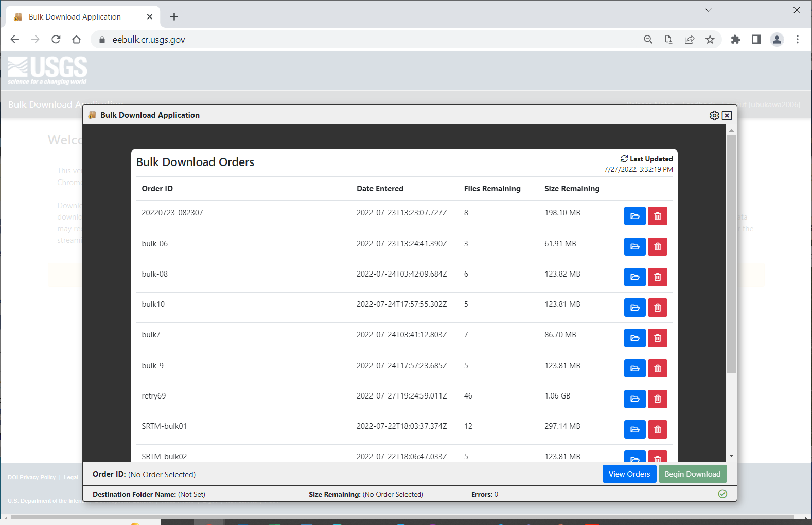Open settings gear in Bulk Download dialog
This screenshot has height=525, width=812.
coord(714,115)
